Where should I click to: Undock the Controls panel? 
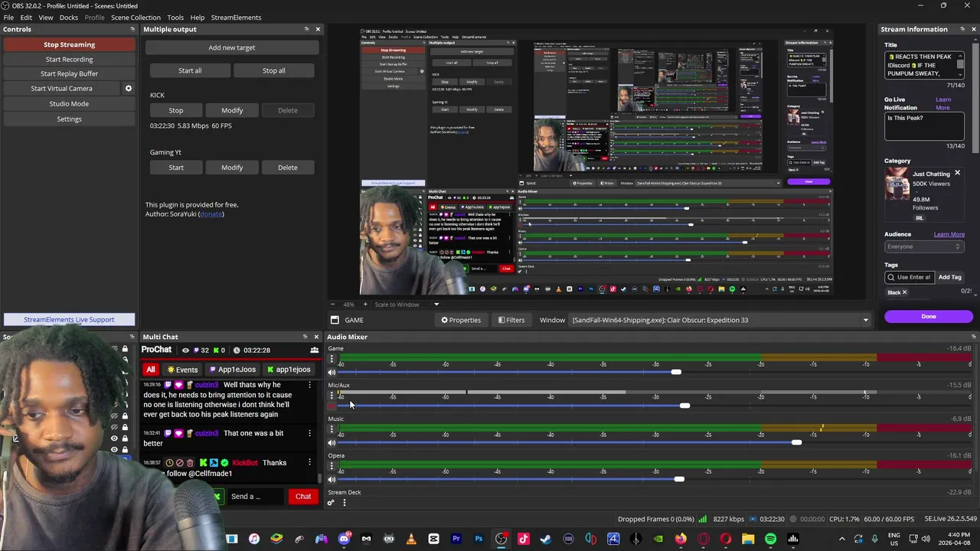coord(132,29)
